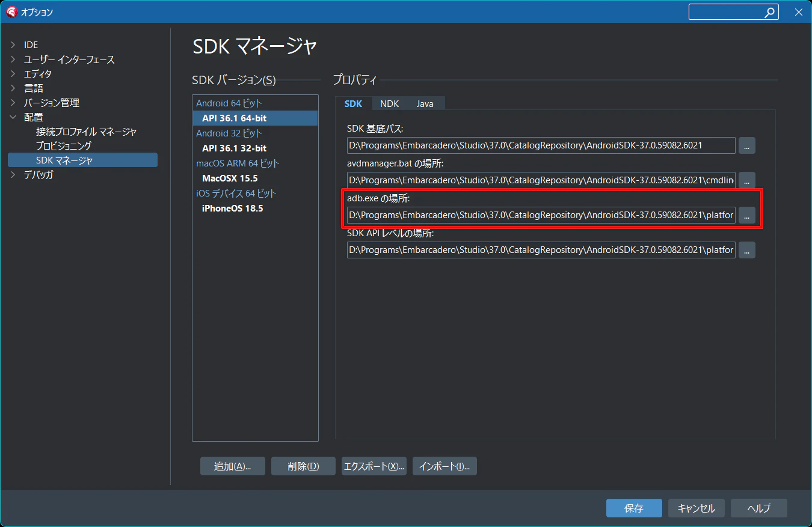812x527 pixels.
Task: Click the インポート(I)... button
Action: (444, 466)
